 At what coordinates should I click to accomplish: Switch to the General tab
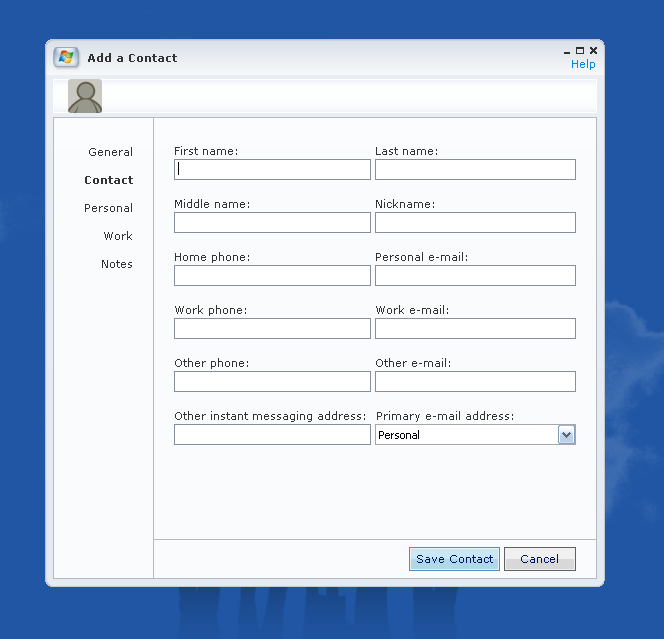(x=110, y=152)
